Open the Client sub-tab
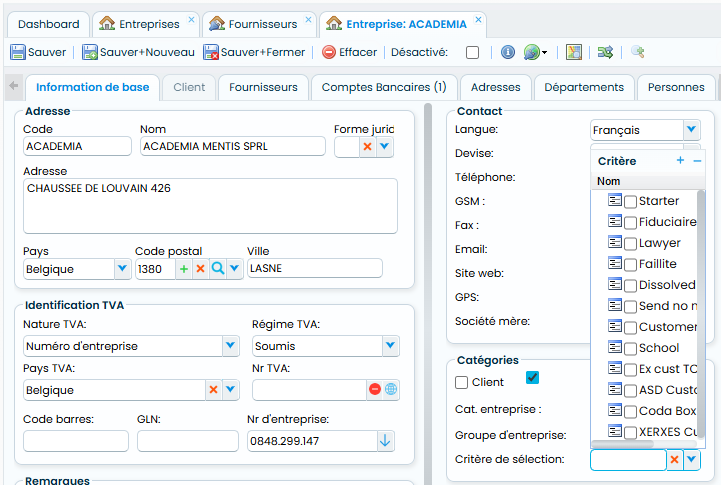This screenshot has width=721, height=485. click(189, 87)
